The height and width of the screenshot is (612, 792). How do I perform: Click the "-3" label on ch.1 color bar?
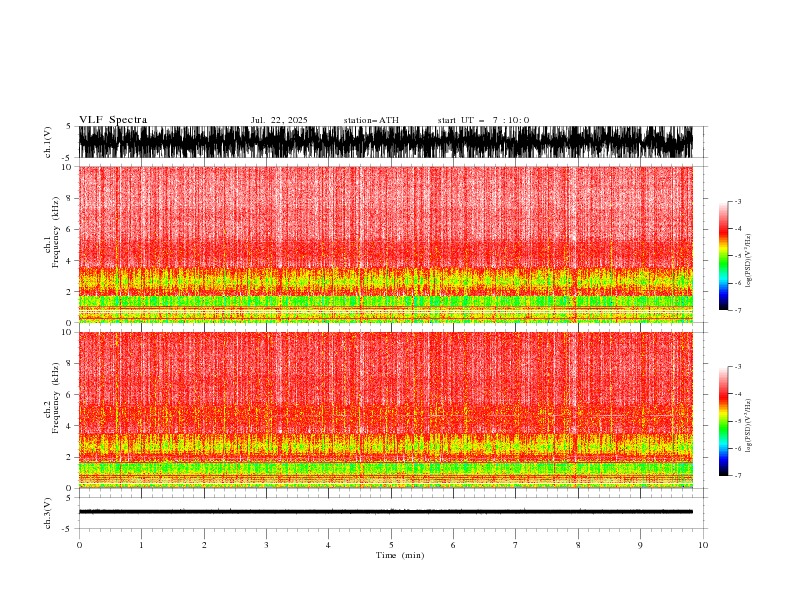(737, 201)
